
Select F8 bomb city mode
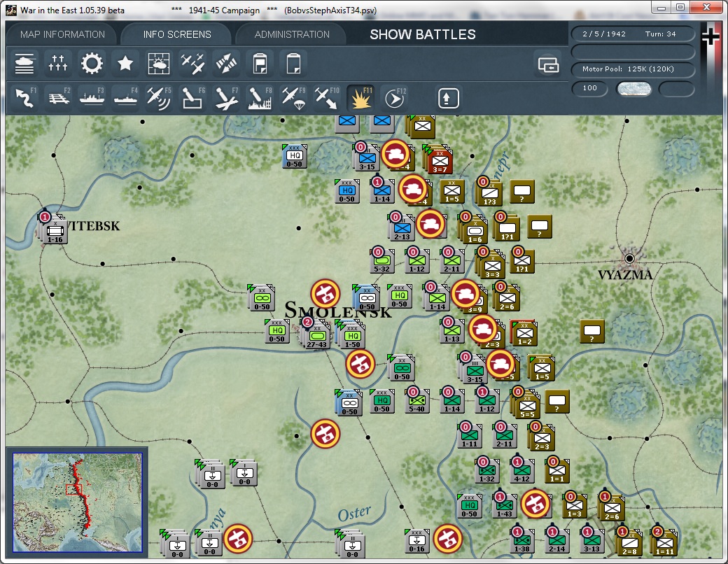260,98
